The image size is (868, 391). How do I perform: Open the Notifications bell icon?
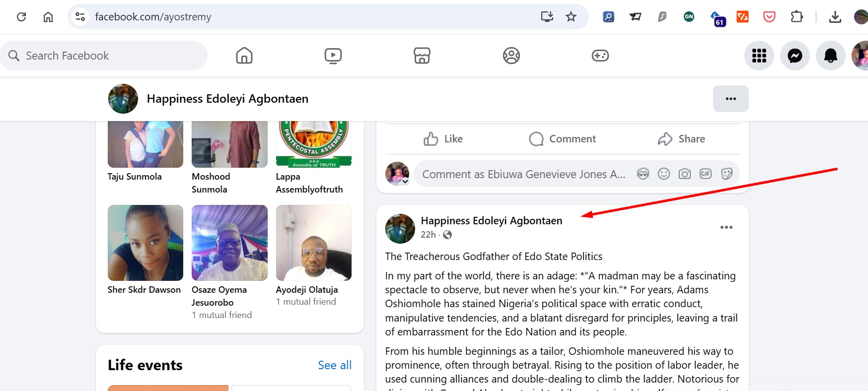coord(830,56)
